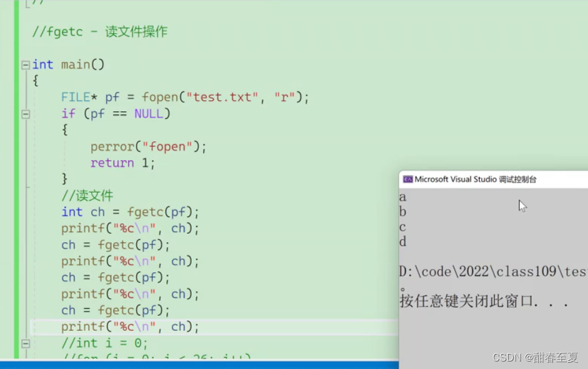Click the return 1; statement
588x369 pixels.
(x=122, y=163)
